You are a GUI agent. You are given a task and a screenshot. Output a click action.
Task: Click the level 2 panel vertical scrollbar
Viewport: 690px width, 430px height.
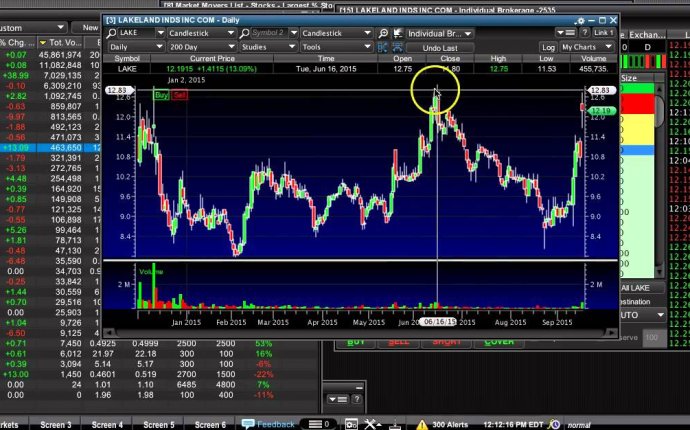tap(659, 180)
